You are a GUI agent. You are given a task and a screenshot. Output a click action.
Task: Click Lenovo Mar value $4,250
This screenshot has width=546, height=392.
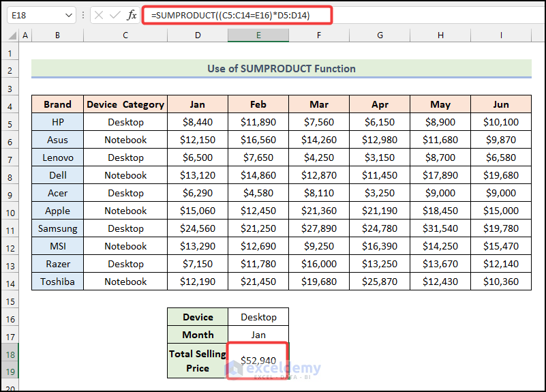319,157
